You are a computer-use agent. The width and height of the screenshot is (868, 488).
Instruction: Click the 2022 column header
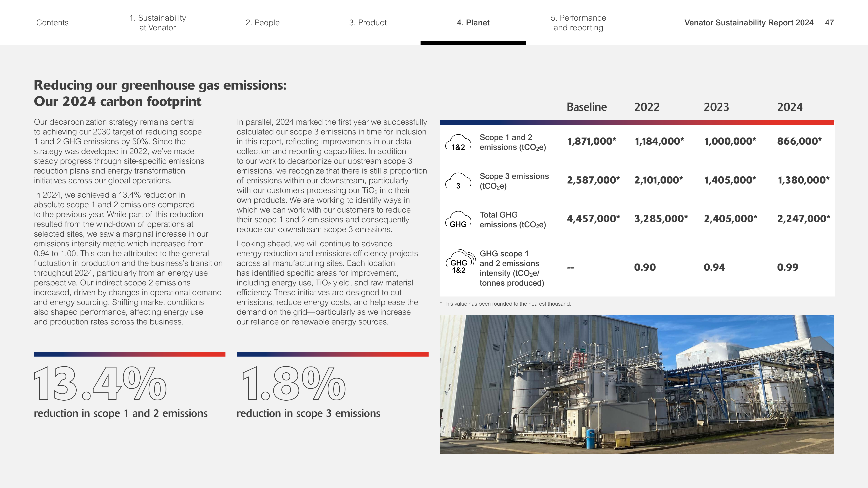coord(647,107)
